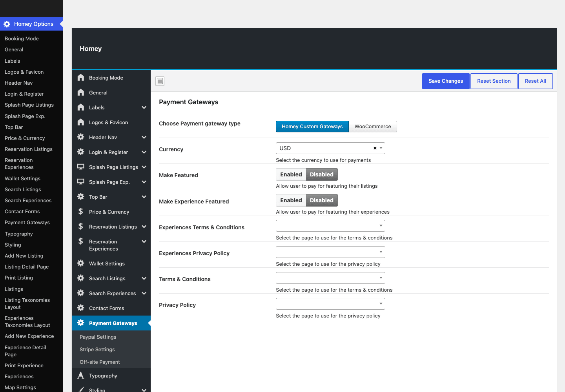Viewport: 565px width, 392px height.
Task: Set Make Featured to Disabled
Action: click(x=322, y=174)
